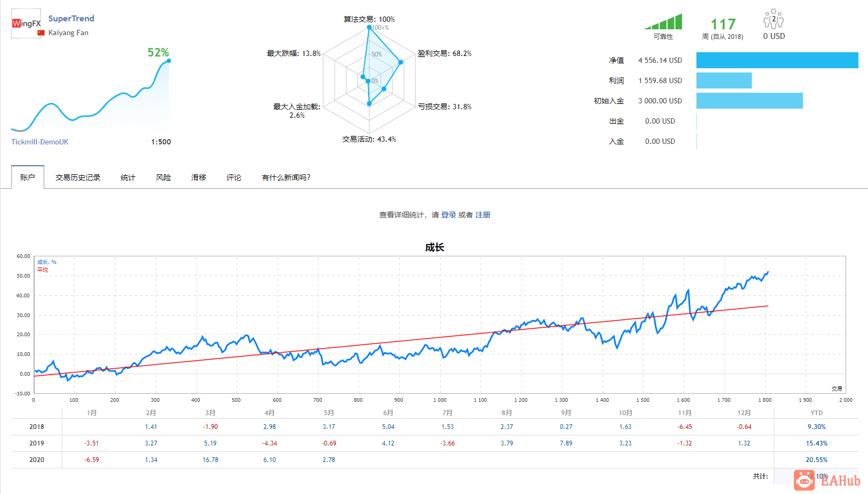Switch to the 滑移 tab

pyautogui.click(x=199, y=177)
